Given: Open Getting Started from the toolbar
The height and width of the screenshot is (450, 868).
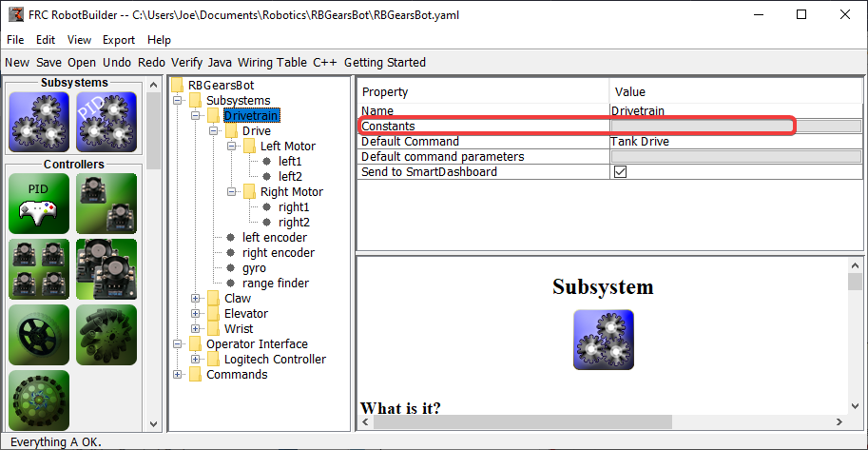Looking at the screenshot, I should click(x=385, y=63).
